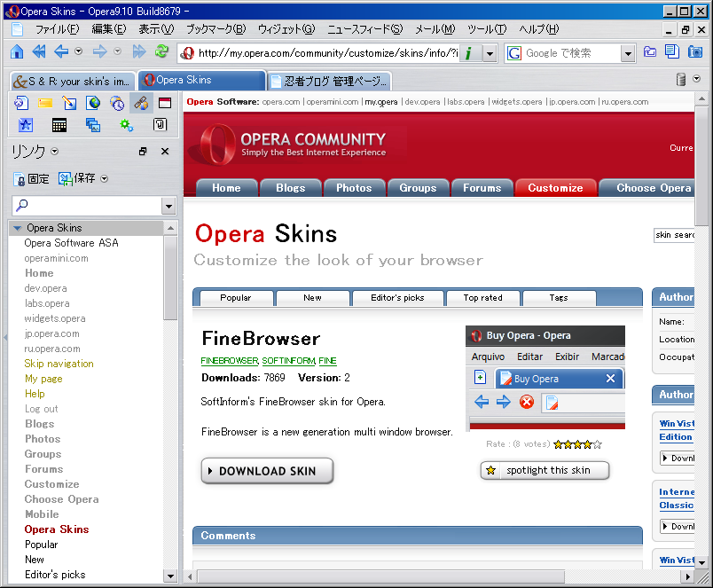713x588 pixels.
Task: Click the Fast Forward double-arrow button
Action: click(139, 51)
